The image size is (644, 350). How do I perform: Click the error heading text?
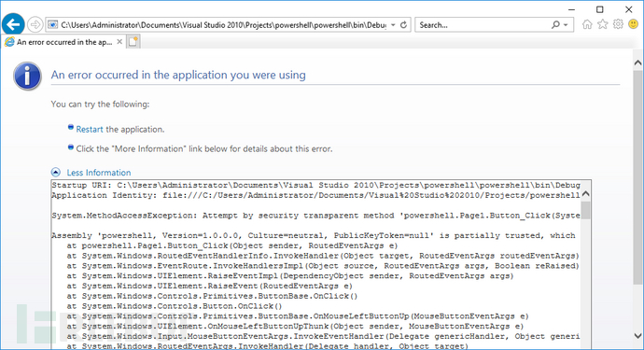(x=178, y=75)
